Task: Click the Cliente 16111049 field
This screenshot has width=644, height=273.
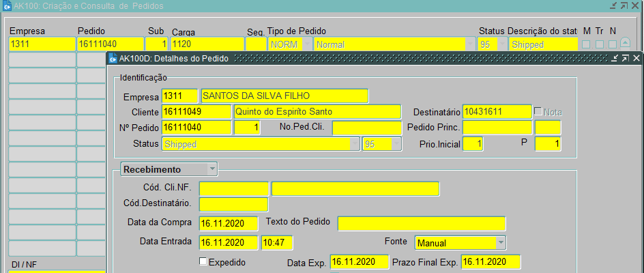Action: click(196, 112)
